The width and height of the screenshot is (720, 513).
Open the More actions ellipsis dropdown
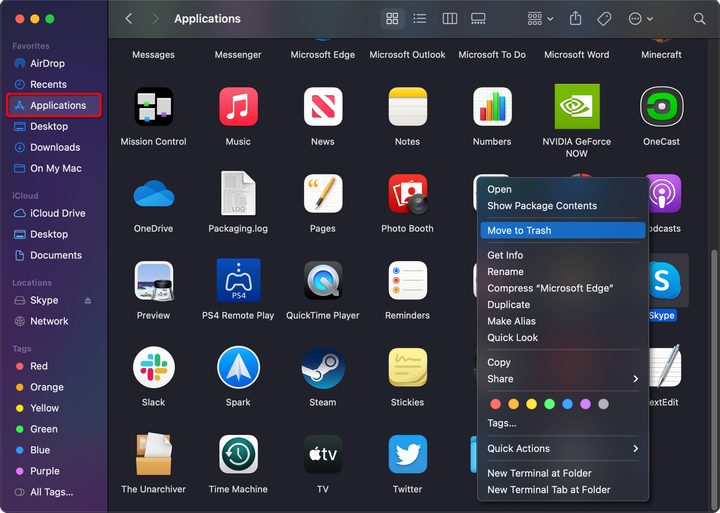(641, 19)
